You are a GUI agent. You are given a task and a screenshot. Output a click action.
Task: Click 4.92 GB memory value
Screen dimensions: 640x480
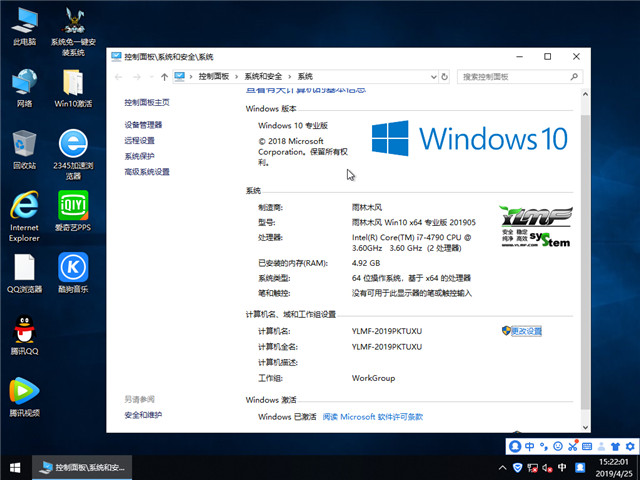point(366,263)
